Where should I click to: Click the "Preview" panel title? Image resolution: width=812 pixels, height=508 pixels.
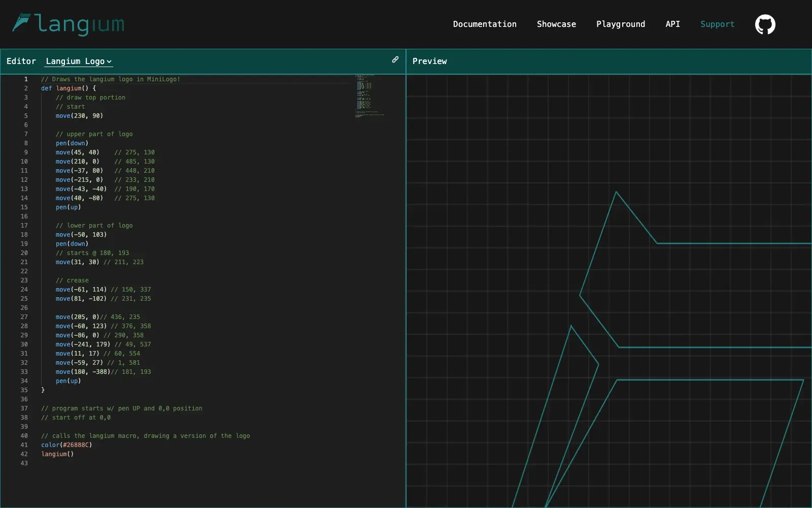pos(429,61)
